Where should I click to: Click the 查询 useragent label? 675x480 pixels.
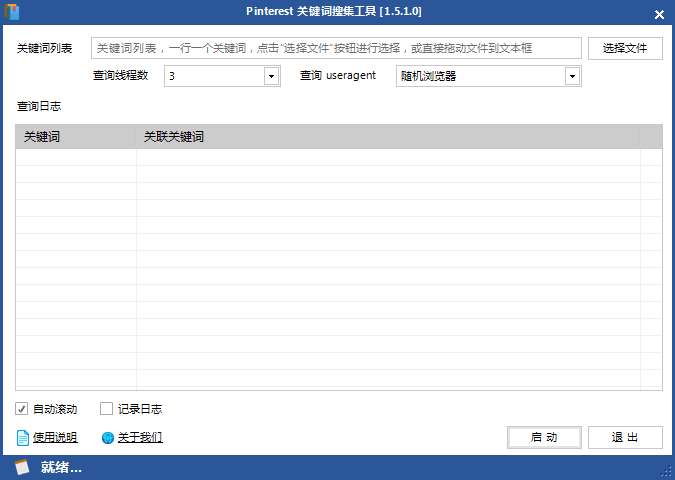coord(338,75)
